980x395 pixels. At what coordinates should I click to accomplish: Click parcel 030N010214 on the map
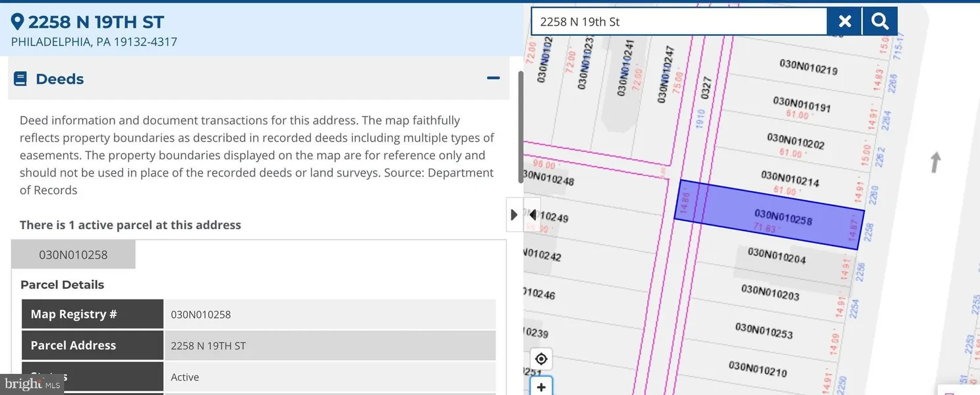(x=790, y=178)
